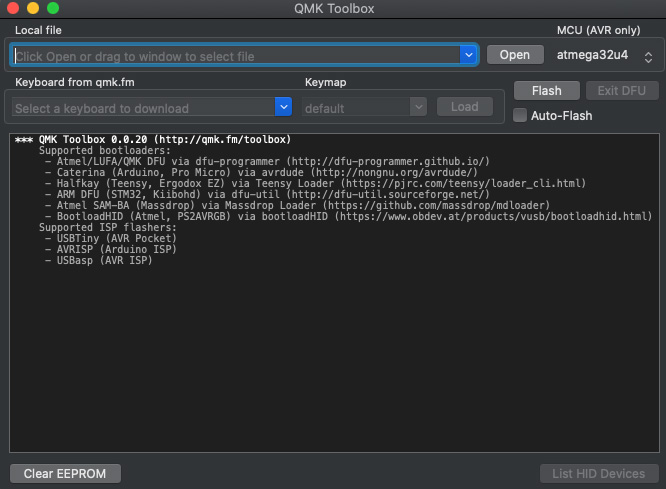The image size is (666, 489).
Task: Click the yellow minimize window button
Action: tap(33, 8)
